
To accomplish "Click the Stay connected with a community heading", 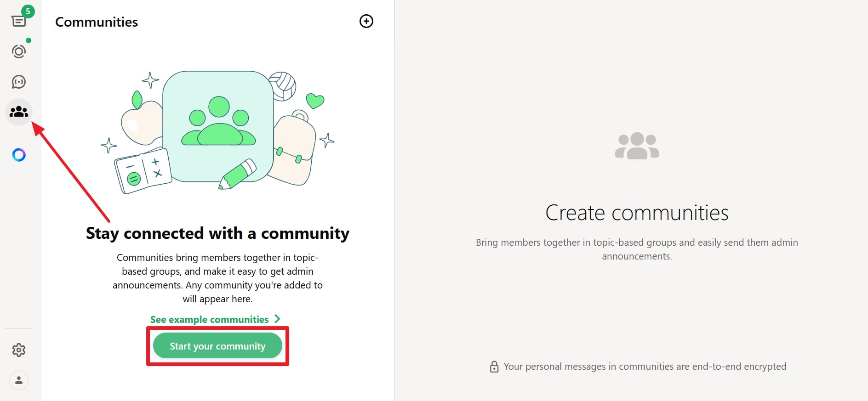I will tap(217, 233).
